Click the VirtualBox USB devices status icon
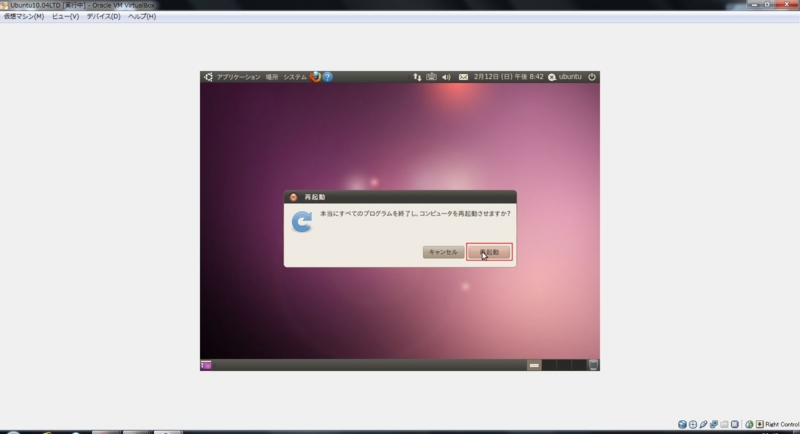The width and height of the screenshot is (800, 434). click(x=704, y=424)
